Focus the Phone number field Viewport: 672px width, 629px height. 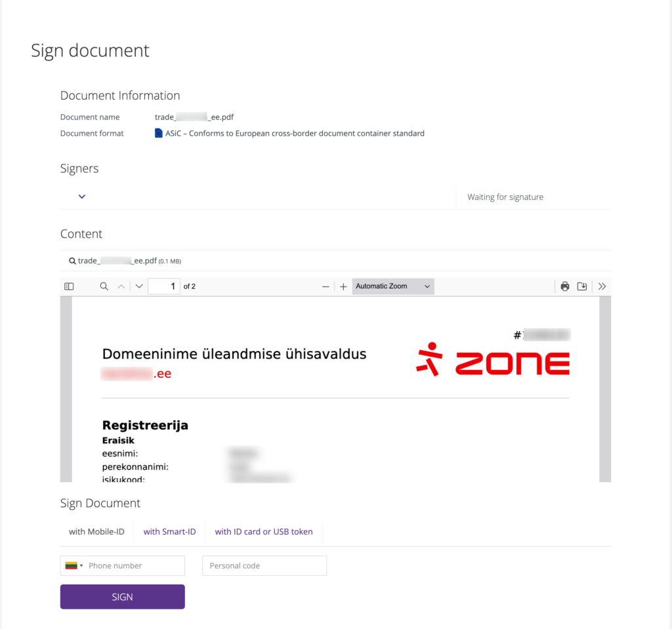[134, 565]
